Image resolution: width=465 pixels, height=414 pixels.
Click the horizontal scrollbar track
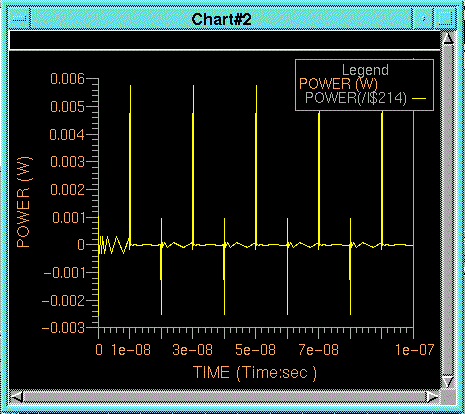pos(225,397)
